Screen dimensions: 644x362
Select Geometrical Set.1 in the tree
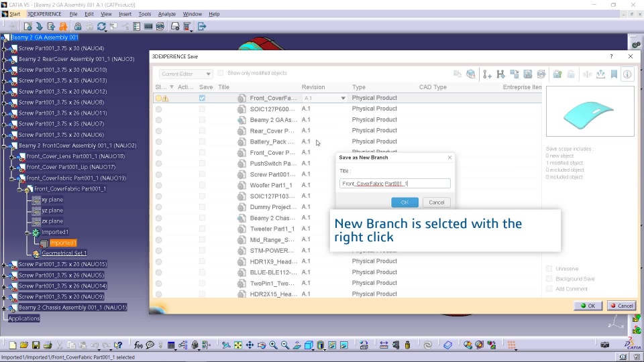click(64, 253)
